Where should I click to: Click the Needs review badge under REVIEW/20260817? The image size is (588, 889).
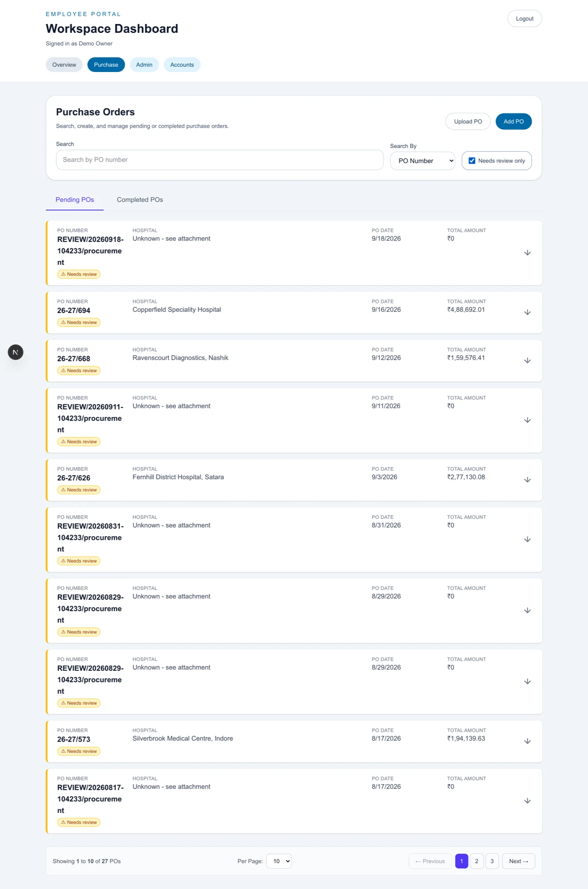point(79,822)
